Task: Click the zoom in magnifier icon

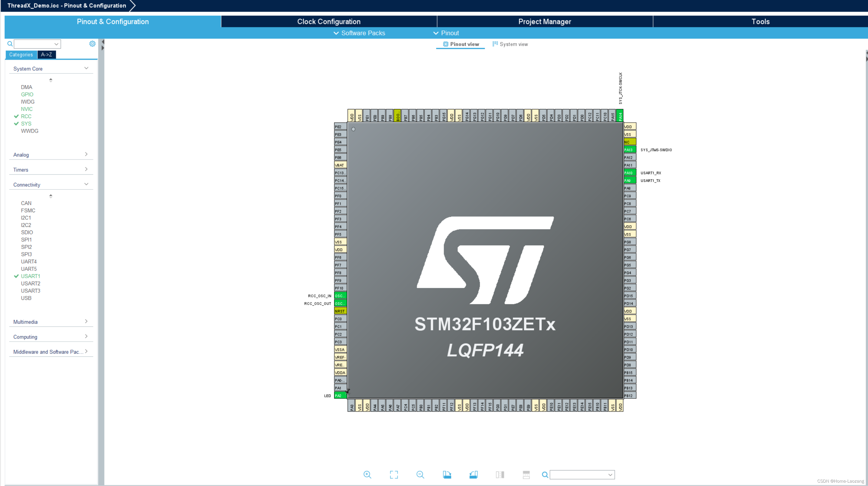Action: tap(367, 474)
